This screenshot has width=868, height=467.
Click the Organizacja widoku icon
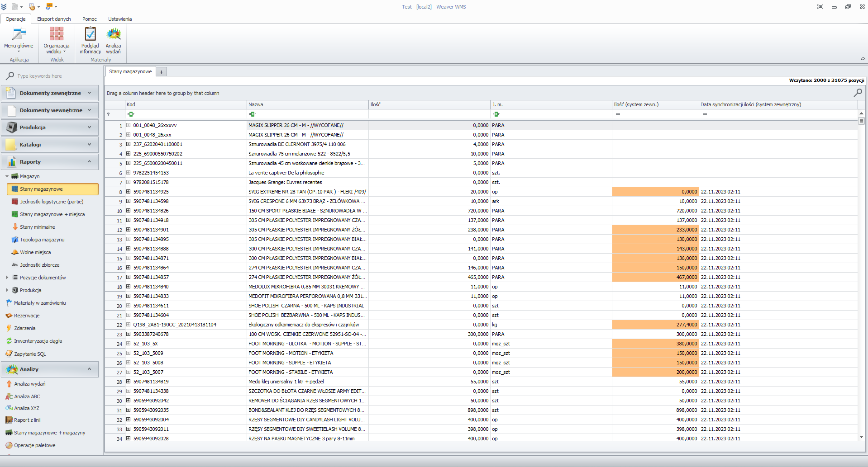[57, 35]
